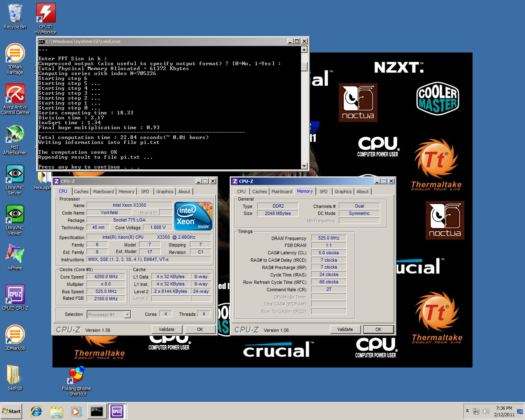Launch wPrime desktop shortcut
Image resolution: width=525 pixels, height=420 pixels.
15,257
